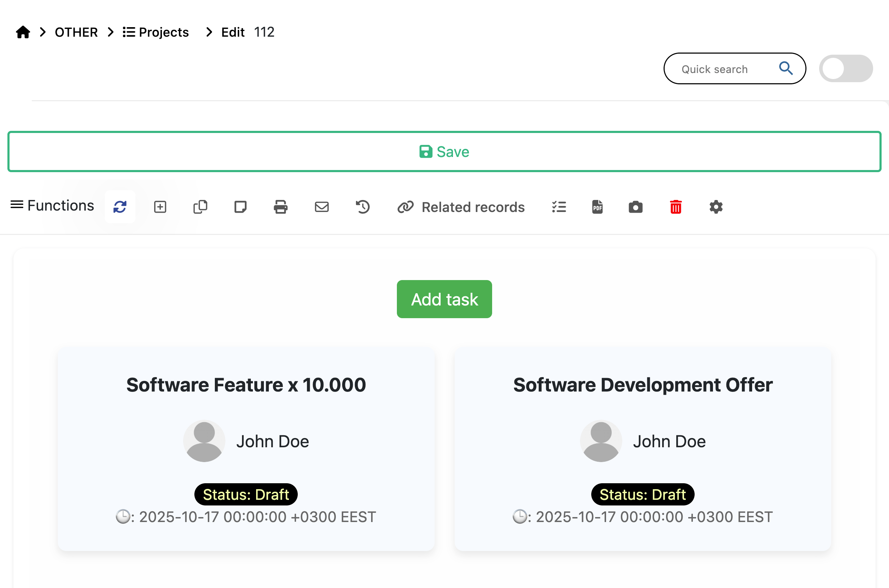Open the settings gear icon
Viewport: 889px width, 588px height.
[x=716, y=207]
